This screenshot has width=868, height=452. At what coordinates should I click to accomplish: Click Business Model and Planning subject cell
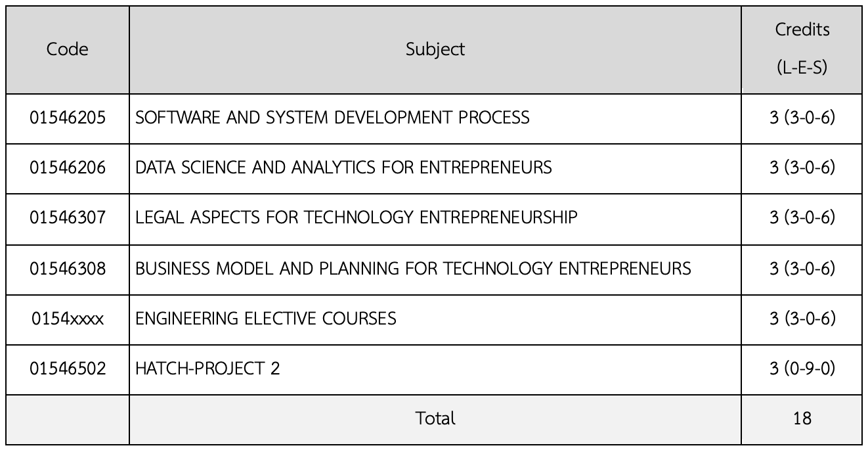coord(413,268)
